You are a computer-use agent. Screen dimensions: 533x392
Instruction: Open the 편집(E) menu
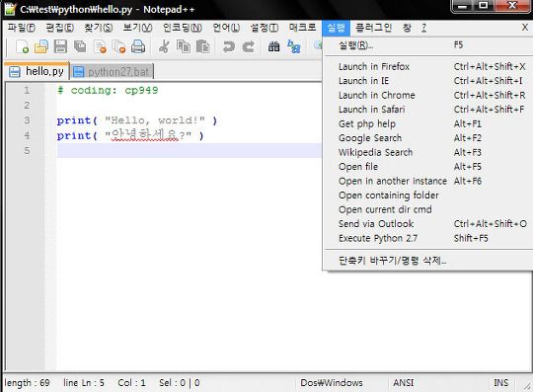click(x=59, y=28)
